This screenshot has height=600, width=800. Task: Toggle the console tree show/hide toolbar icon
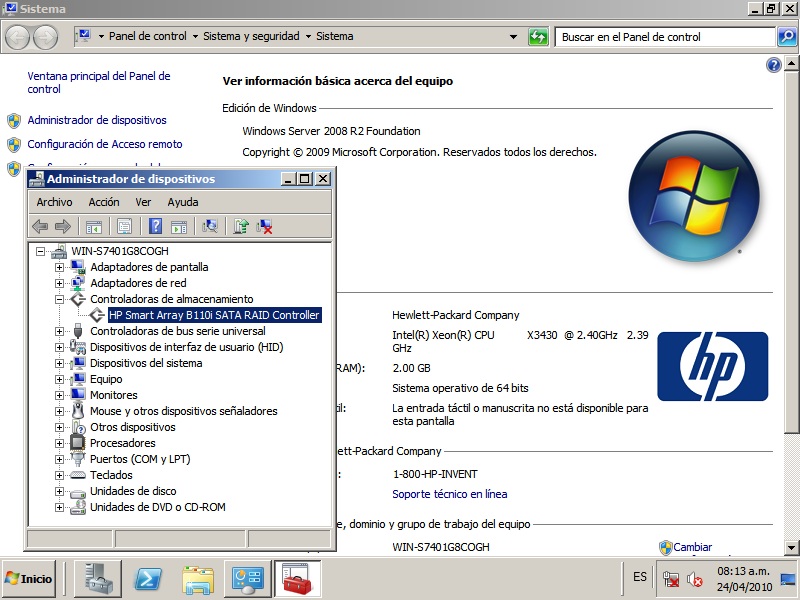[94, 226]
